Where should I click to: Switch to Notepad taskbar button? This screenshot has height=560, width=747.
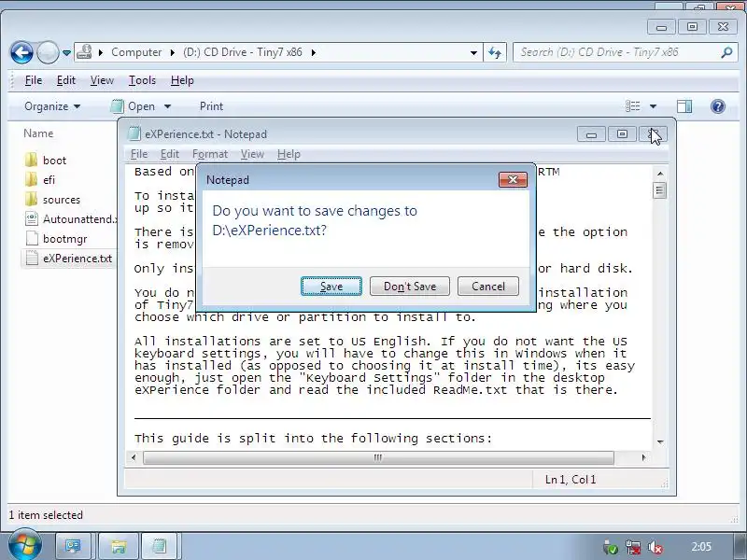pos(160,546)
